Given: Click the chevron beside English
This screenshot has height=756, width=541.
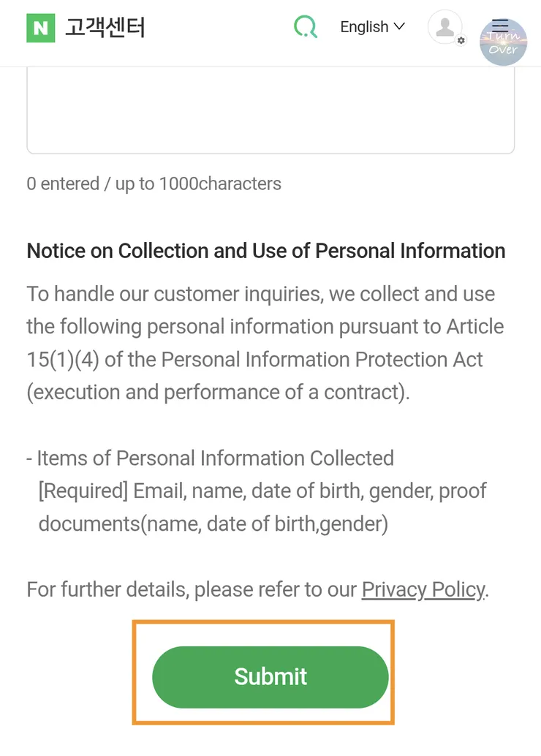Looking at the screenshot, I should tap(399, 26).
